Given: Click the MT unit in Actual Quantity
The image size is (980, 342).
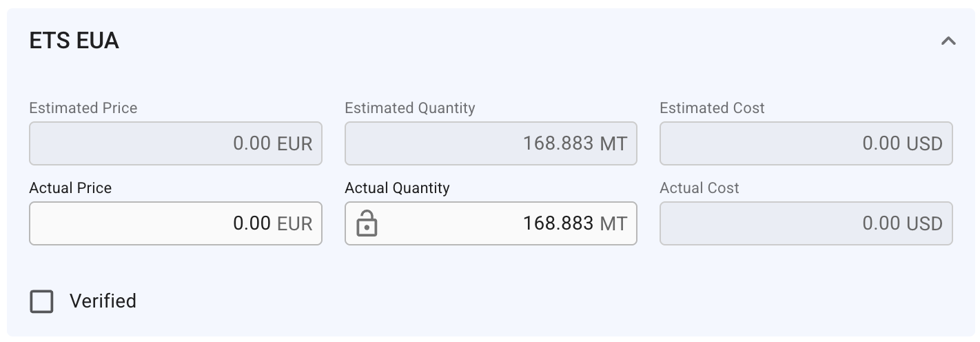Looking at the screenshot, I should pyautogui.click(x=613, y=223).
